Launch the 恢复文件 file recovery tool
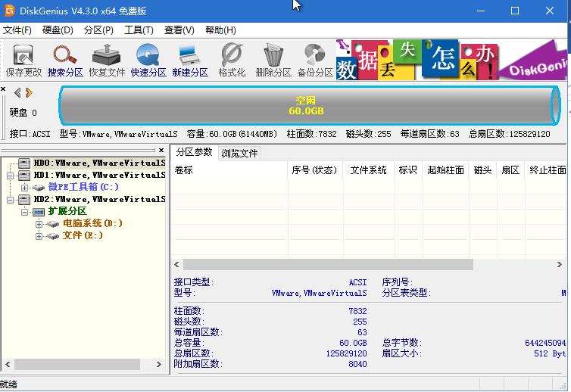The height and width of the screenshot is (392, 571). 107,61
